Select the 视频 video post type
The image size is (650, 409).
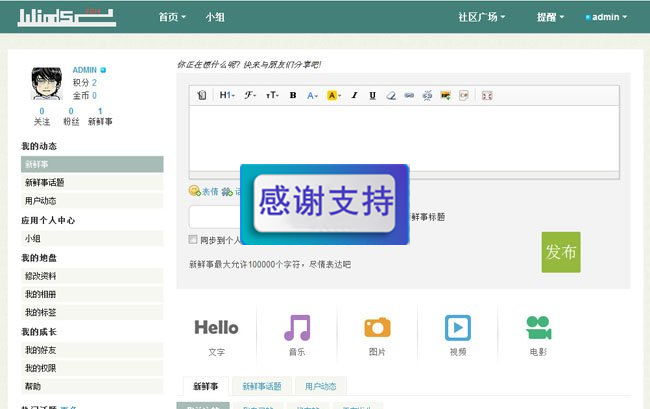tap(458, 336)
